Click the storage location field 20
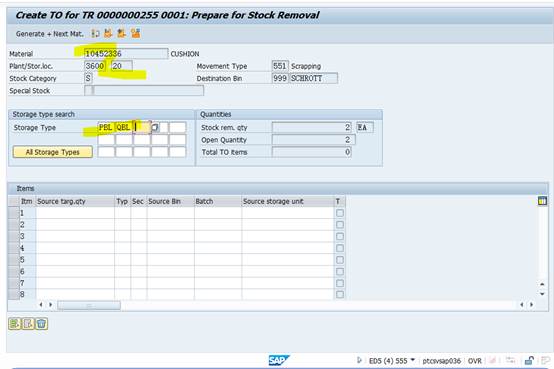Viewport: 554px width, 369px height. [122, 66]
